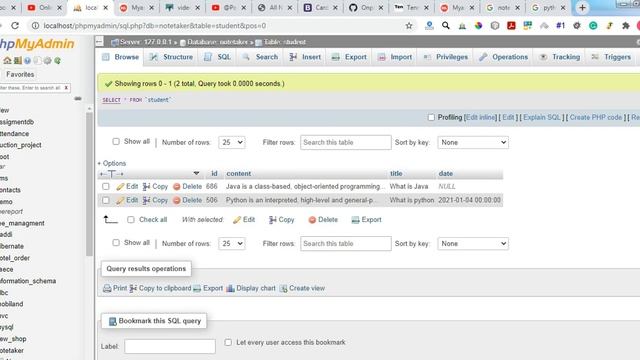Click With selected Delete icon
This screenshot has width=640, height=360.
click(x=312, y=220)
